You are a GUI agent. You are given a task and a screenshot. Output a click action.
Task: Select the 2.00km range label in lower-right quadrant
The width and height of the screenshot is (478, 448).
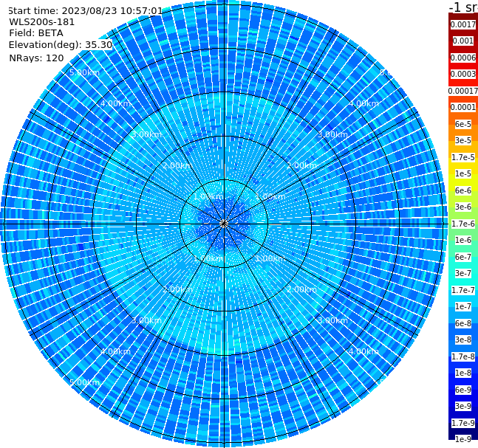(x=302, y=289)
